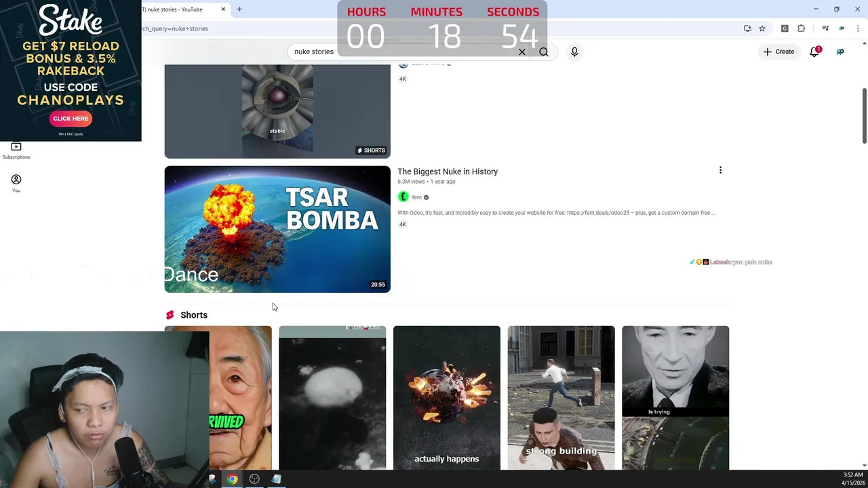Viewport: 868px width, 488px height.
Task: Open the Chrome three-dot menu
Action: pos(858,28)
